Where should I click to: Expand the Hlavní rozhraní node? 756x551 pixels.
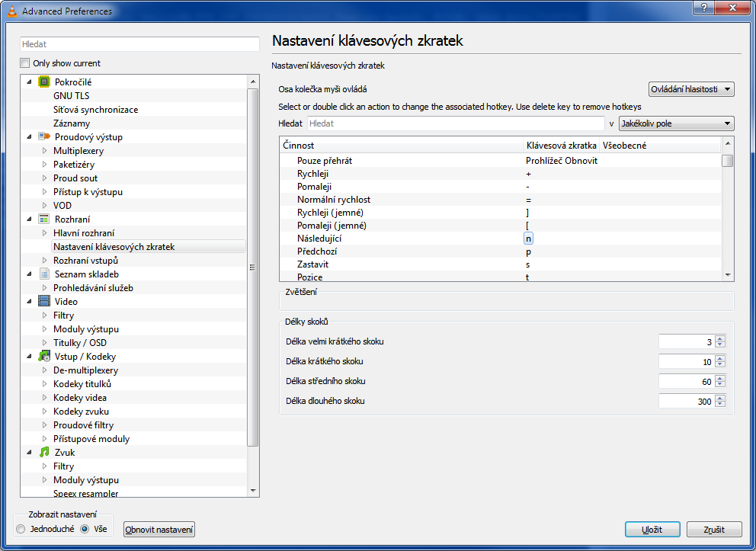44,233
